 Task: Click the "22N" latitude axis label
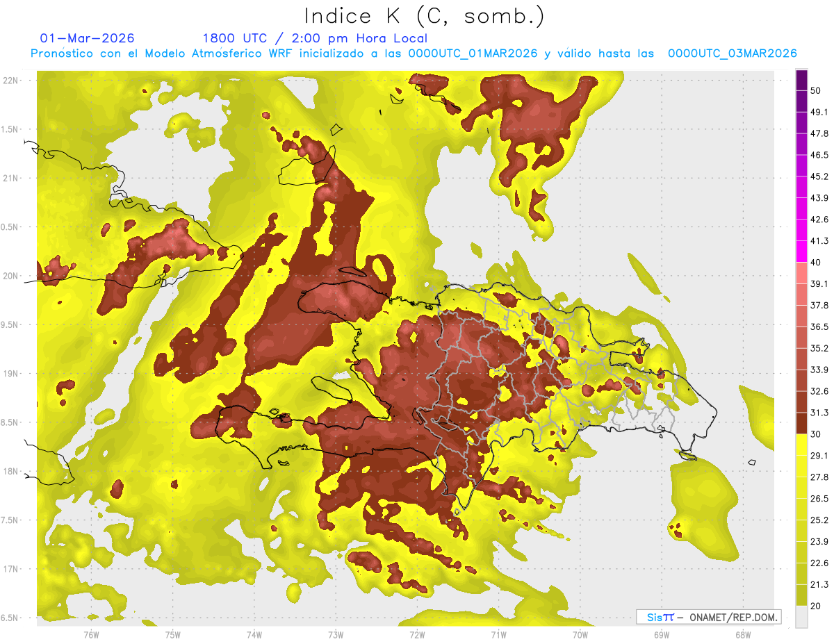12,81
